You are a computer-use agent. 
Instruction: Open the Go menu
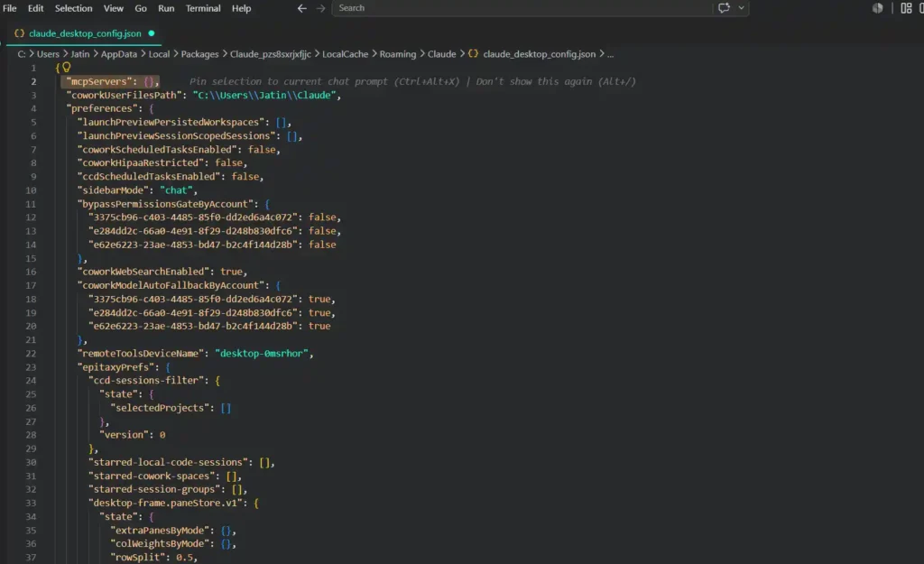point(140,8)
